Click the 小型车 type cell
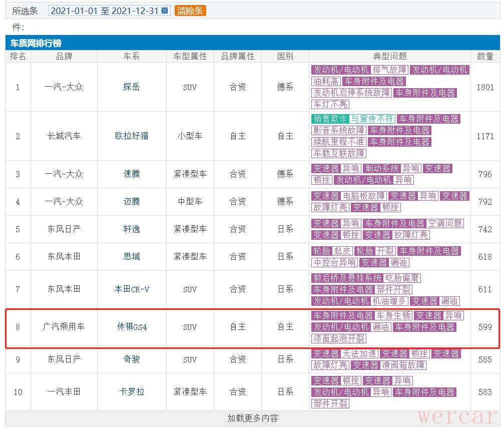504x430 pixels. point(190,136)
